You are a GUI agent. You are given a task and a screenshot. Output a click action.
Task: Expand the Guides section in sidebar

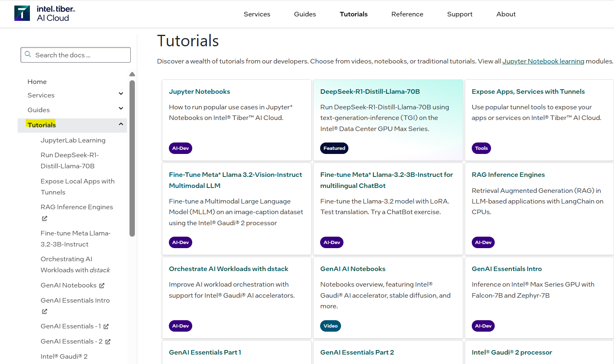[x=121, y=109]
